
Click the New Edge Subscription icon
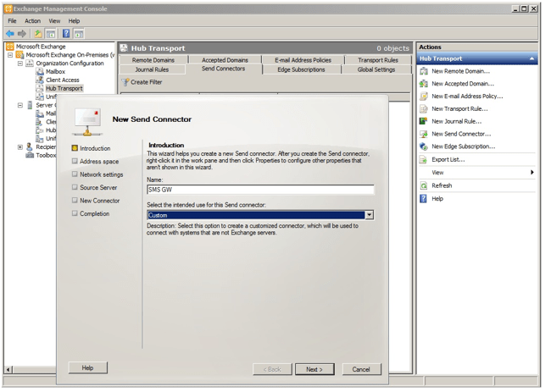pyautogui.click(x=424, y=146)
